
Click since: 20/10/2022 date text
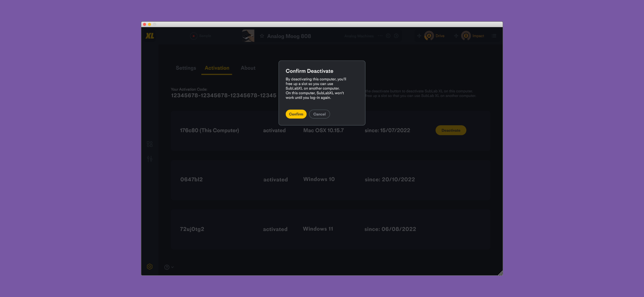[390, 180]
